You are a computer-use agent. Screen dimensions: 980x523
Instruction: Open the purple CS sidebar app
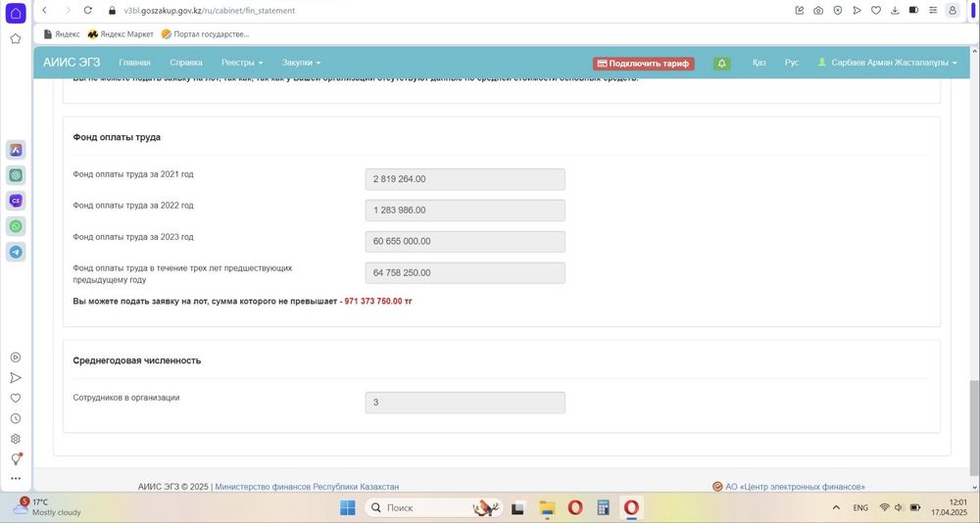pyautogui.click(x=17, y=201)
